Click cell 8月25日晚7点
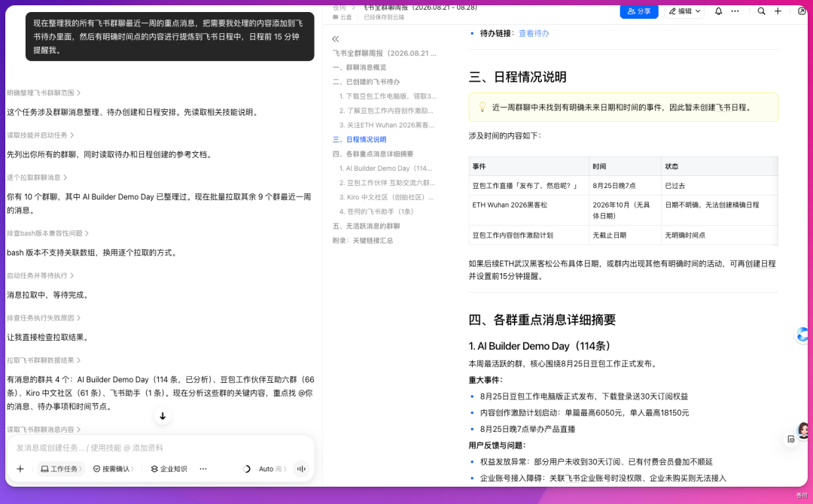The width and height of the screenshot is (813, 504). 626,186
